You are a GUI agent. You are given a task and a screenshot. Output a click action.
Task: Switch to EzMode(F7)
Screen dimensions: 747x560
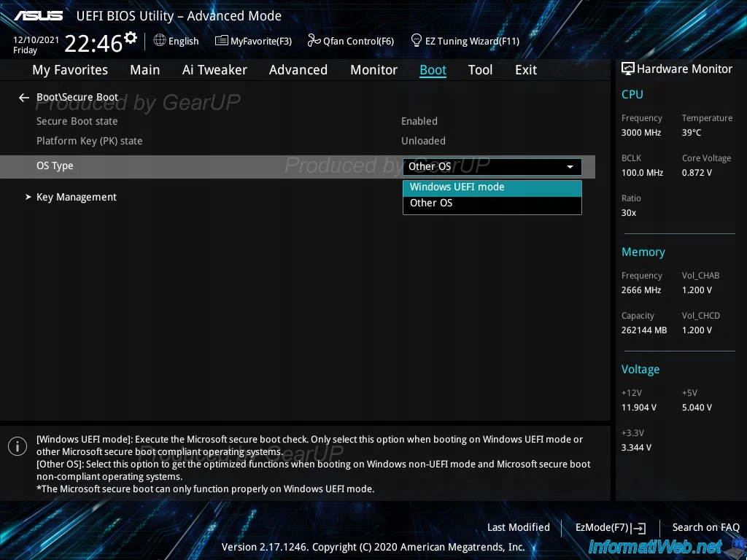tap(611, 528)
